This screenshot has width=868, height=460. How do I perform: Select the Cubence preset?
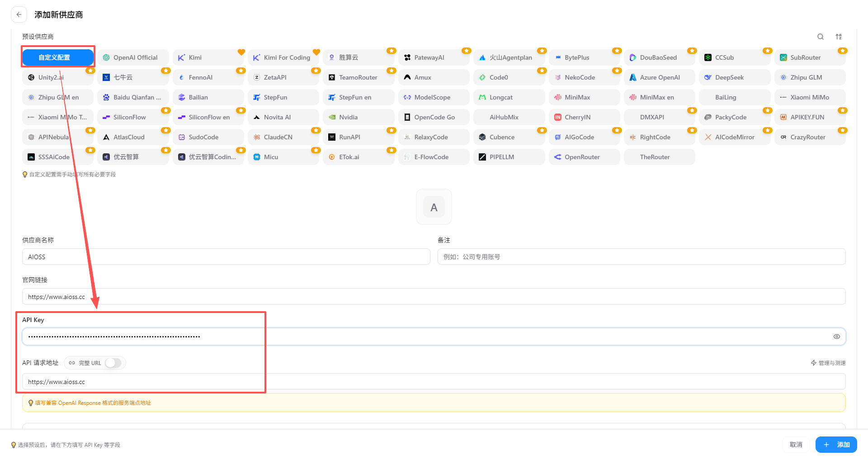click(x=509, y=137)
